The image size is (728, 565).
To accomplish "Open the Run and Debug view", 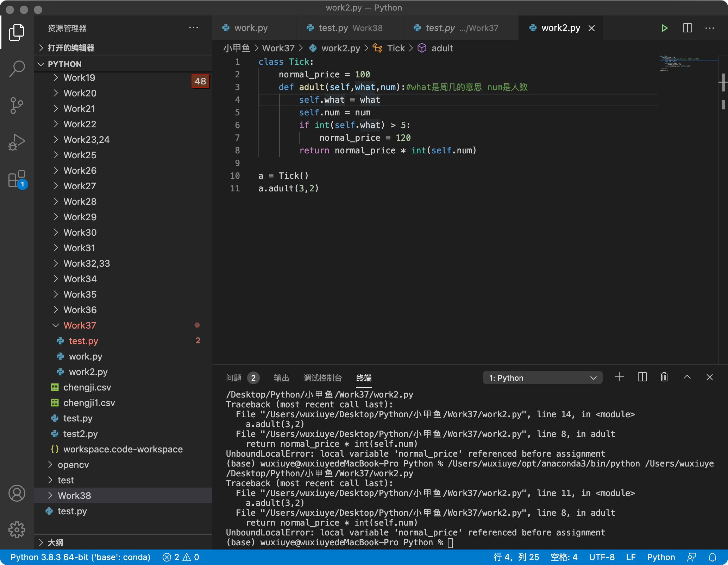I will pos(17,142).
